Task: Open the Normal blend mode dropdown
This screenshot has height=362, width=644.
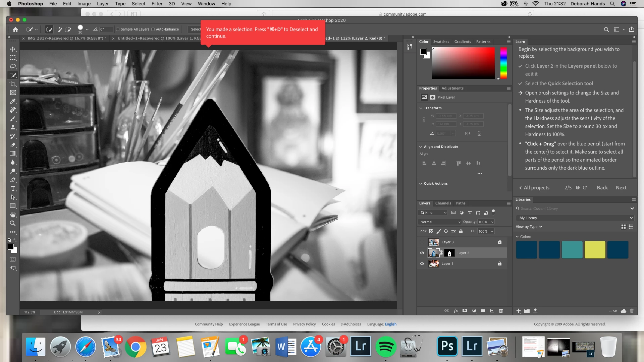Action: click(x=440, y=222)
